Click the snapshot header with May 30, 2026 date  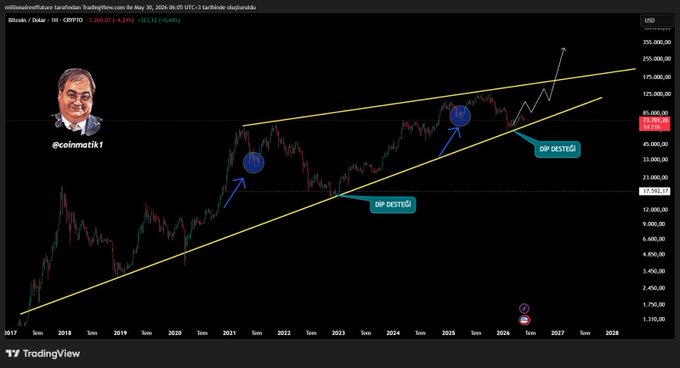coord(130,7)
